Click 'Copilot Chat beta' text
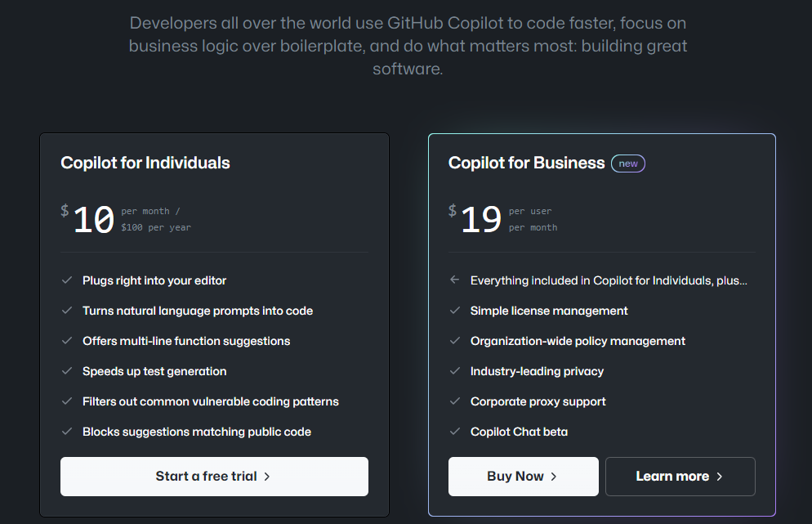Image resolution: width=812 pixels, height=524 pixels. [519, 432]
